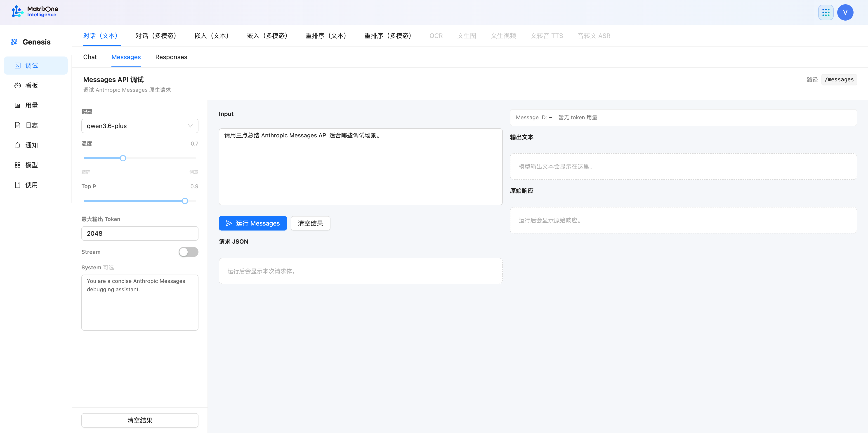This screenshot has height=433, width=868.
Task: Open 模型 in the sidebar
Action: (36, 165)
